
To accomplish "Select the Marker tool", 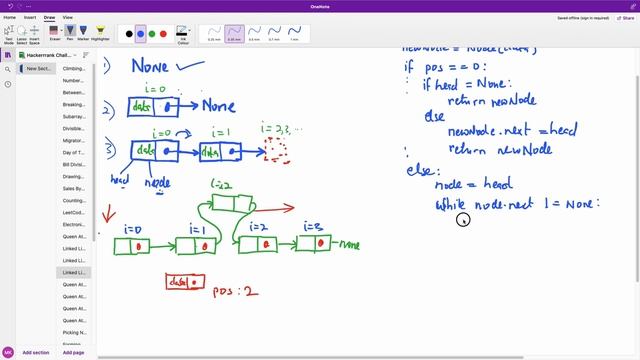I will pyautogui.click(x=83, y=33).
